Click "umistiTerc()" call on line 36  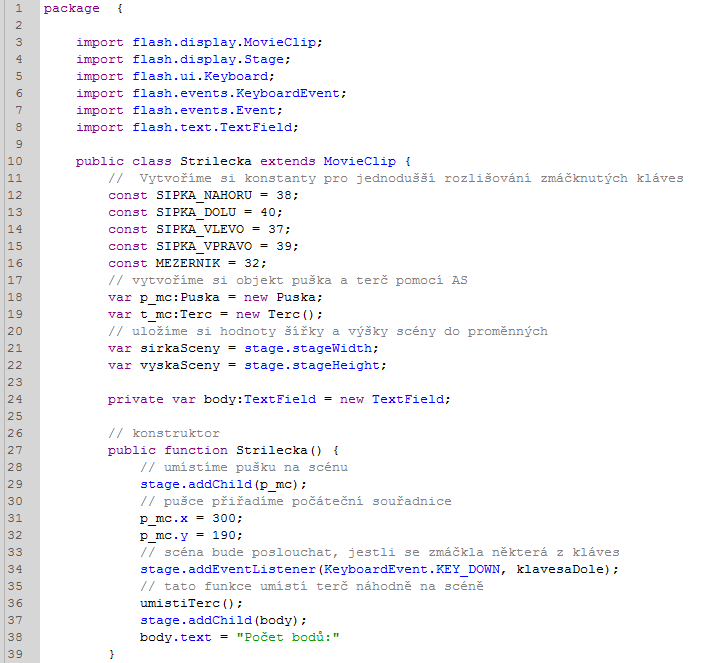[188, 603]
